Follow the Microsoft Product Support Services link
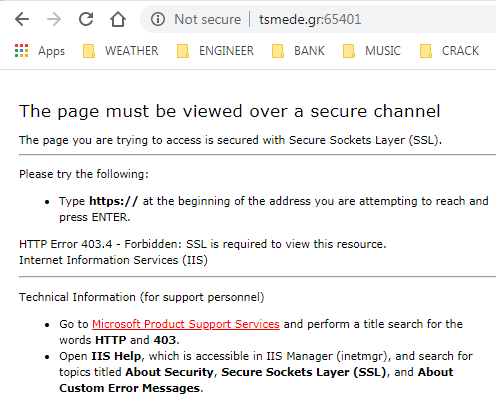496x403 pixels. (x=186, y=324)
